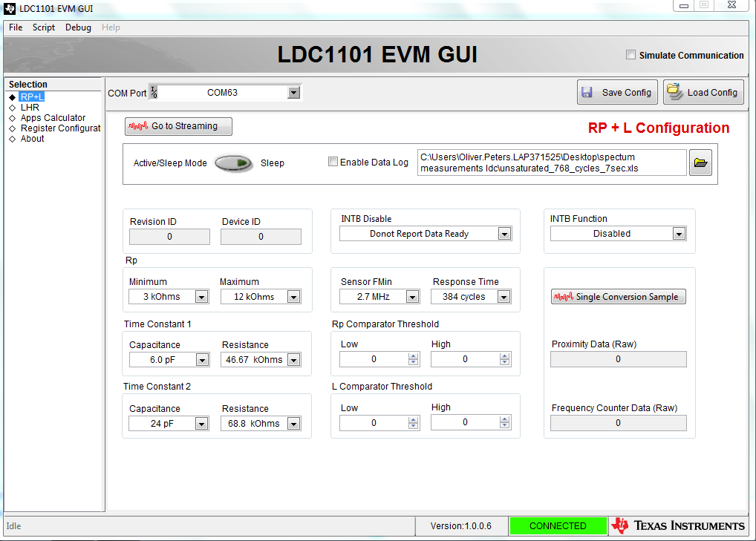The height and width of the screenshot is (541, 756).
Task: Open the Rp Maximum 12 kOhms dropdown
Action: 293,298
